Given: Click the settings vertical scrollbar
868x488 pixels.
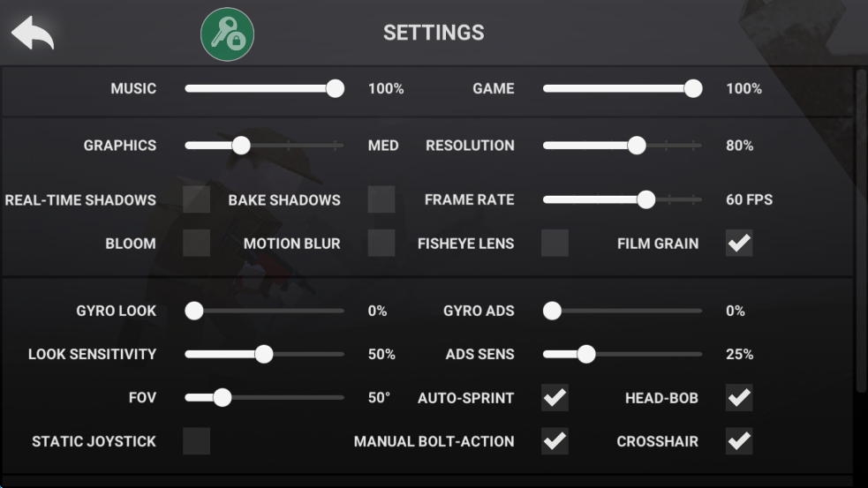Looking at the screenshot, I should tap(861, 229).
